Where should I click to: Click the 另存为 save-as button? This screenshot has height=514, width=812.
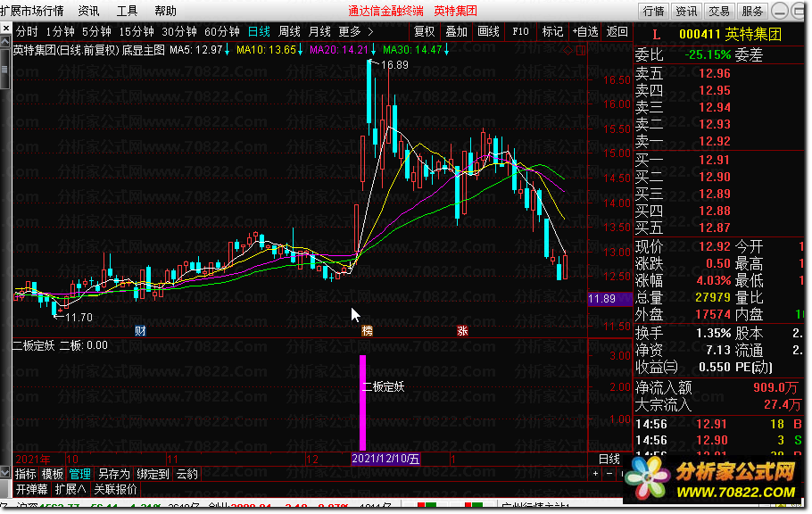tap(114, 474)
